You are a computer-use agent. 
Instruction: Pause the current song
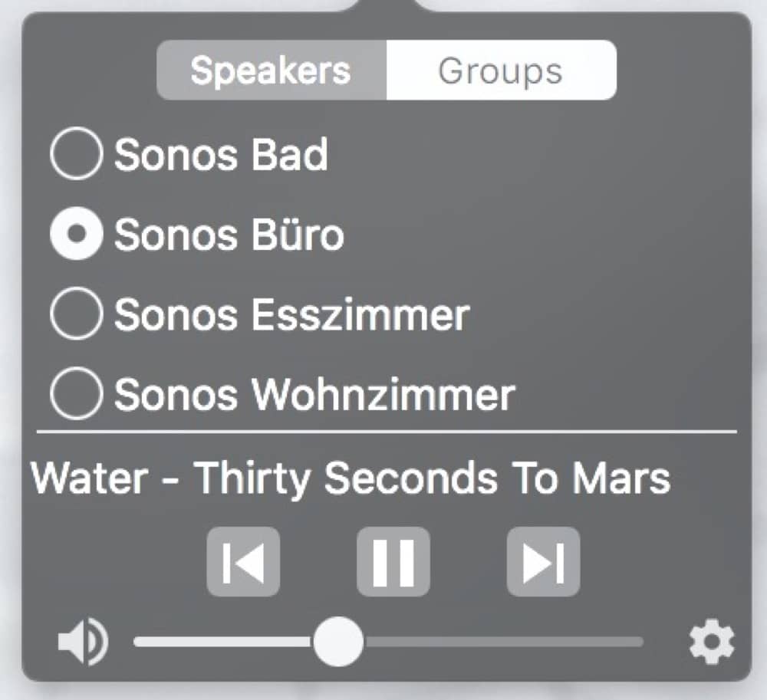point(393,562)
